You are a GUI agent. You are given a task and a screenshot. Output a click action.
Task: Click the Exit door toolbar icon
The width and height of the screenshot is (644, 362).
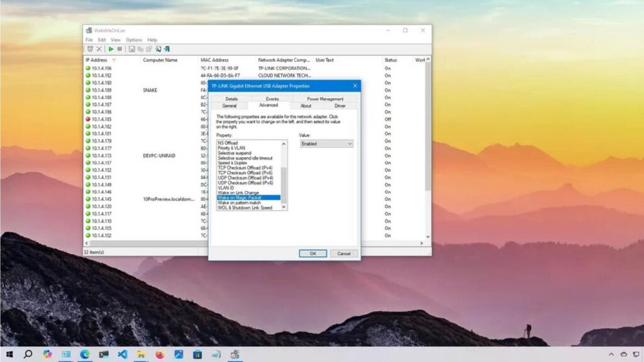(x=167, y=49)
